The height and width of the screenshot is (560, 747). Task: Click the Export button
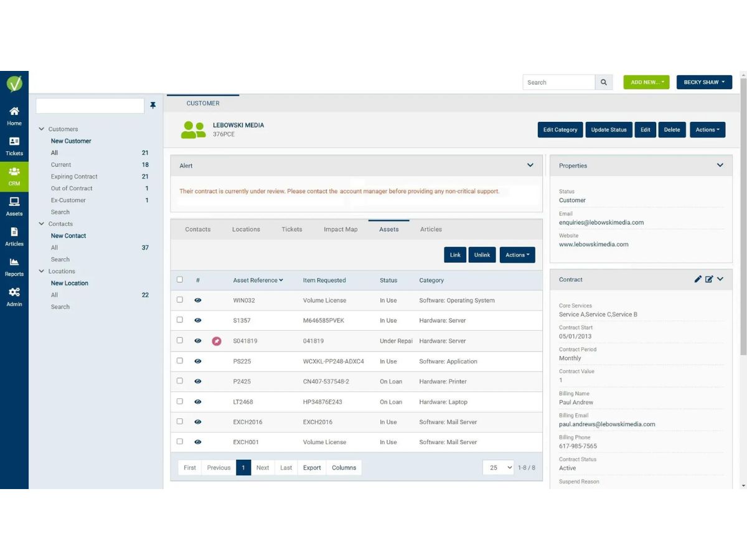point(312,468)
